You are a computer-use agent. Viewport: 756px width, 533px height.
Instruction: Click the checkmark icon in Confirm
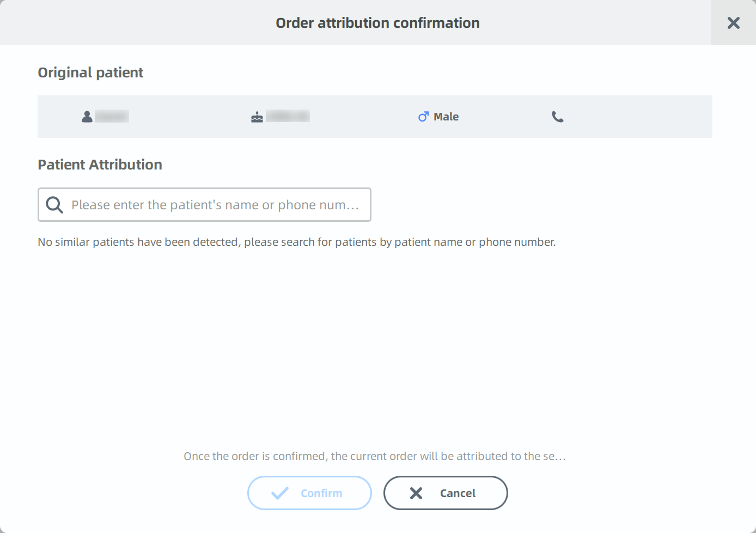[x=280, y=493]
